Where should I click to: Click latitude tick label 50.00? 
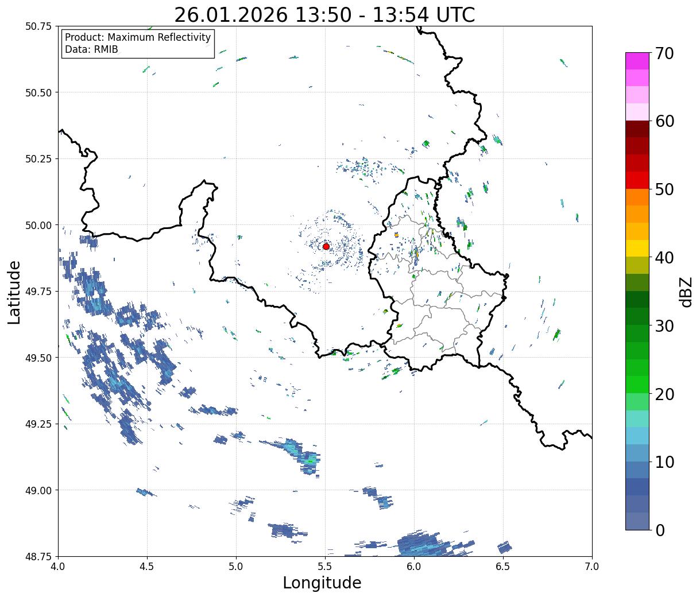click(38, 225)
